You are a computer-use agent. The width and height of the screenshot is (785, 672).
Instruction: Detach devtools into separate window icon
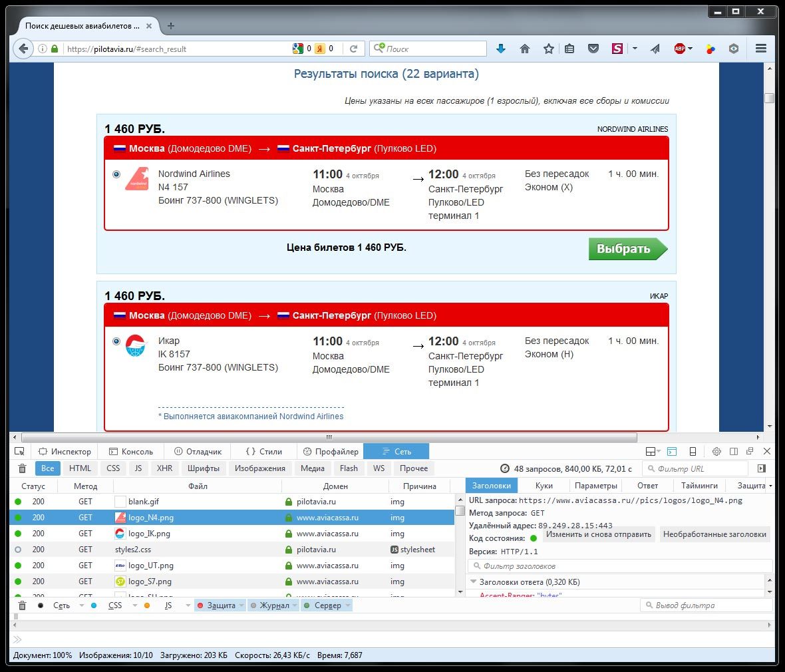coord(750,451)
